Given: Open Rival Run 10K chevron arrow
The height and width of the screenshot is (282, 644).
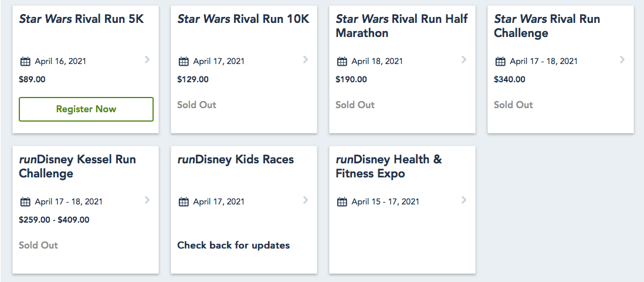Looking at the screenshot, I should tap(306, 59).
